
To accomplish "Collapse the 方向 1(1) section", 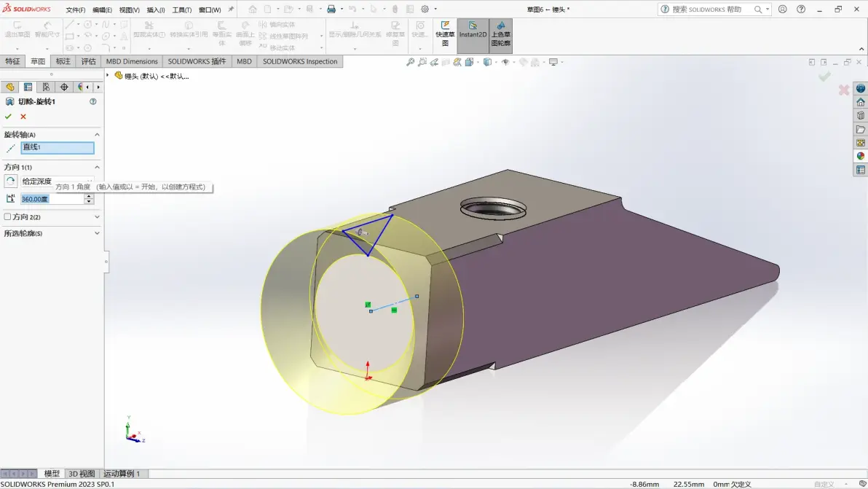I will click(97, 167).
